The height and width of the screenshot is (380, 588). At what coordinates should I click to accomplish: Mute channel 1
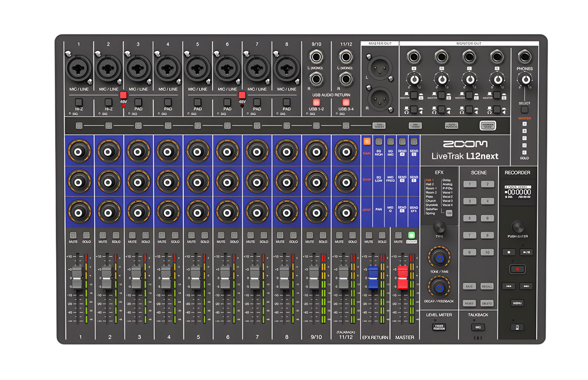pos(73,235)
